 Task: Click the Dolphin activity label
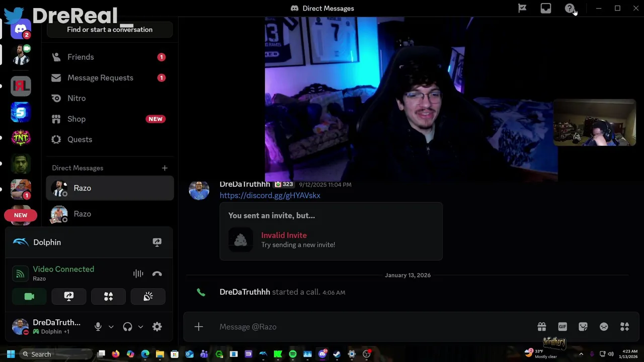(47, 242)
